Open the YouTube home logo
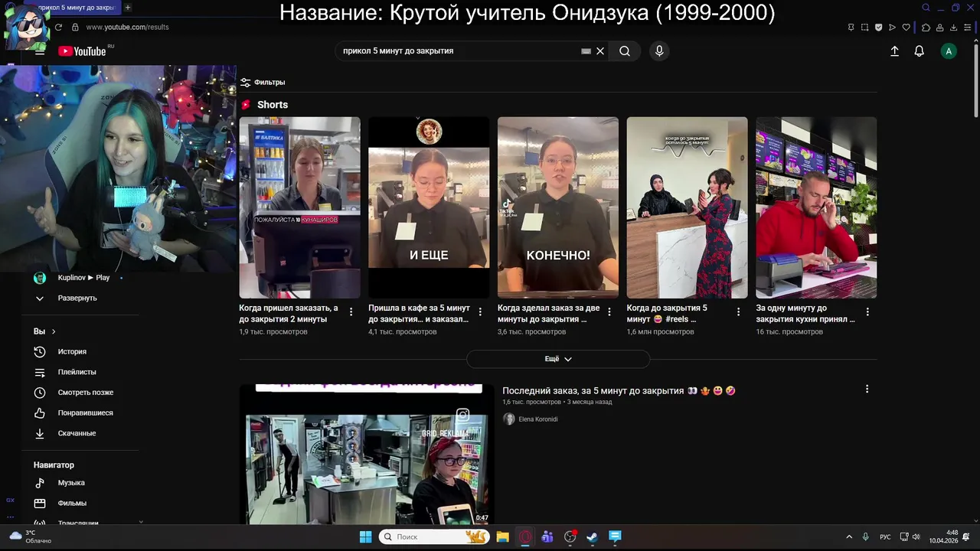This screenshot has width=980, height=551. coord(82,51)
